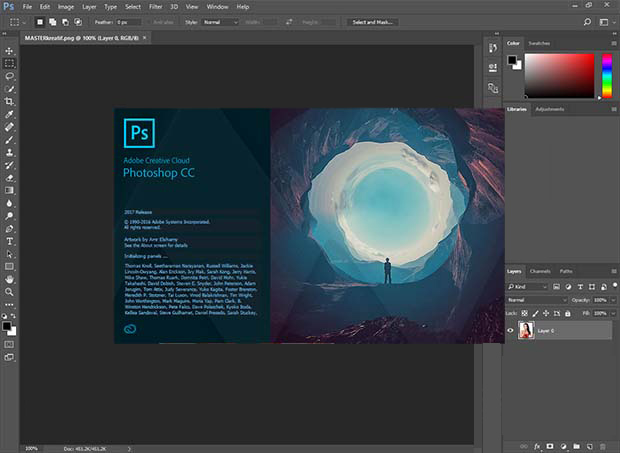Viewport: 620px width, 453px height.
Task: Open the Properties panel icon in dock
Action: tap(493, 68)
